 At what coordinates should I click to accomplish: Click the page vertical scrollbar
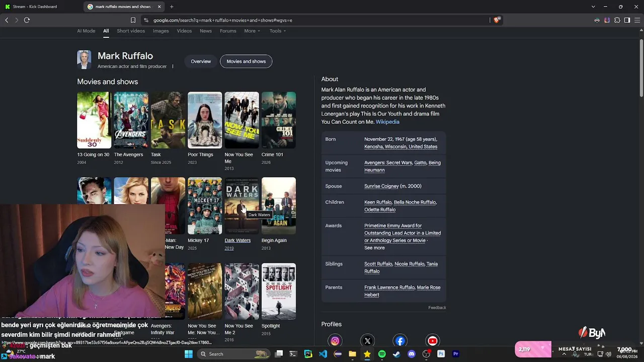(641, 67)
